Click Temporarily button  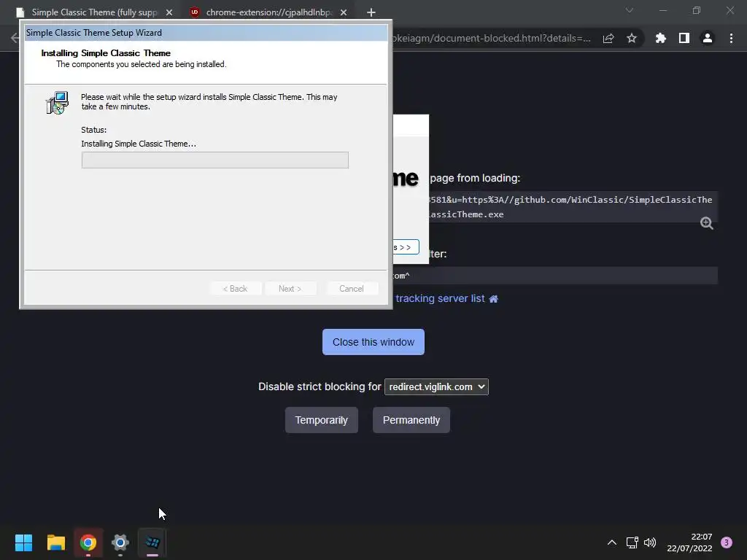click(x=322, y=420)
